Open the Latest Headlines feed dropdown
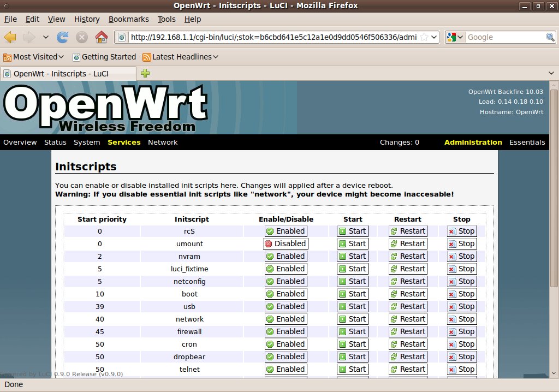This screenshot has width=559, height=392. click(181, 57)
